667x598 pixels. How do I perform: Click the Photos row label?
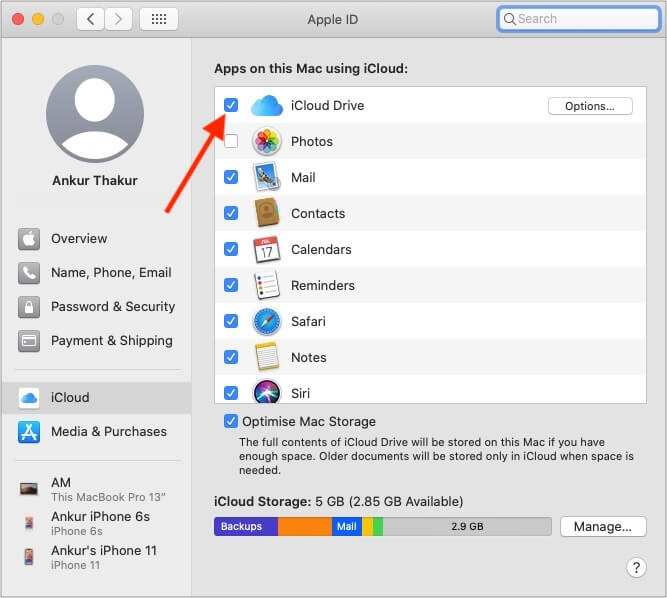pyautogui.click(x=312, y=141)
